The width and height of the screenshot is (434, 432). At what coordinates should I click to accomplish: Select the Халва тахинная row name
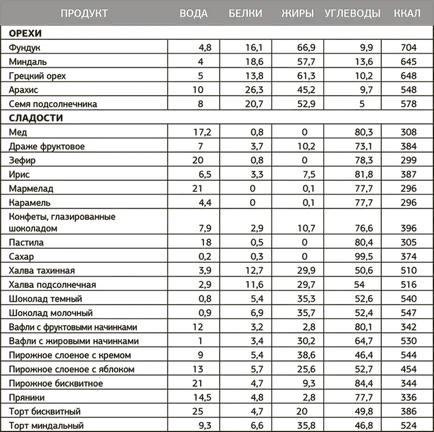pos(42,271)
